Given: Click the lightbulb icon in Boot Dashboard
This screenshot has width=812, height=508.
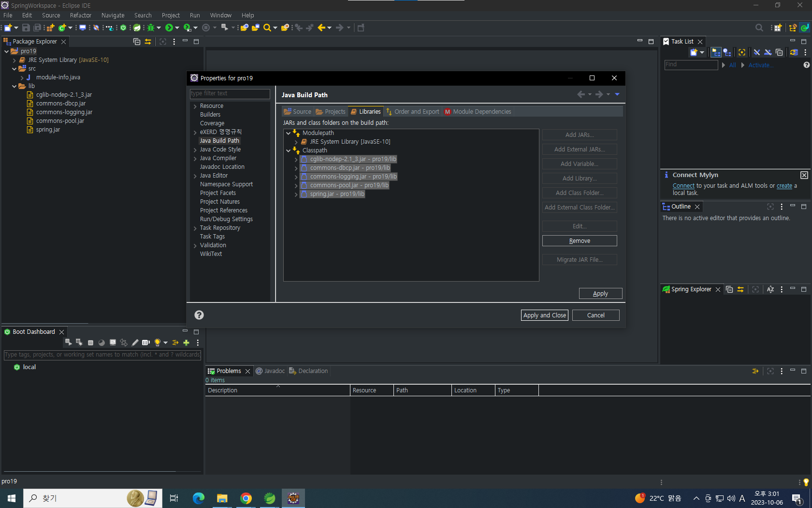Looking at the screenshot, I should (x=157, y=343).
